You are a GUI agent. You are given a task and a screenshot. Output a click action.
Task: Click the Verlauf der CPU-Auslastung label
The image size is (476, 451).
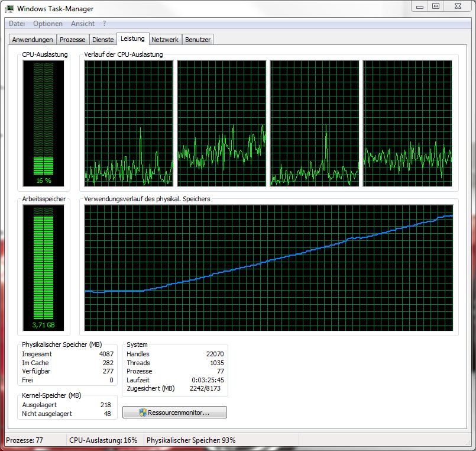(124, 54)
